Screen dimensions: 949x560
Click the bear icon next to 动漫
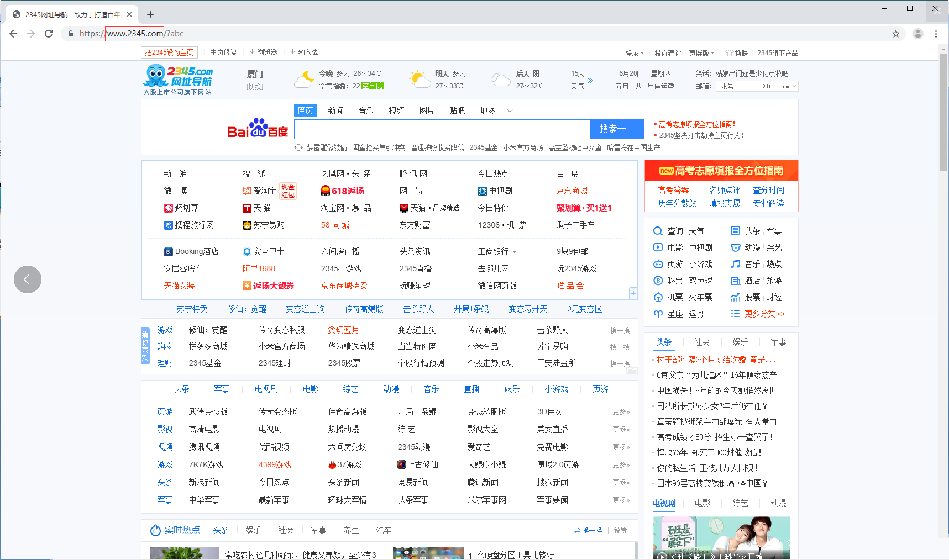tap(736, 247)
